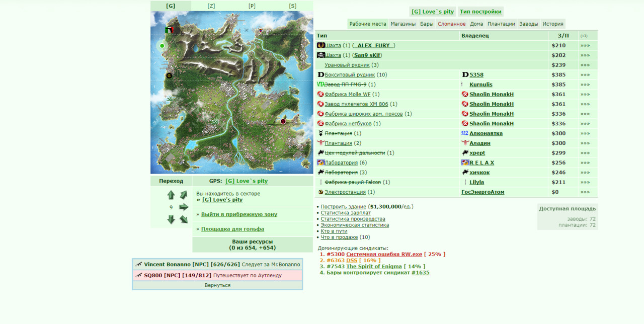
Task: Click the dark red marker on the eastern map
Action: click(x=283, y=121)
